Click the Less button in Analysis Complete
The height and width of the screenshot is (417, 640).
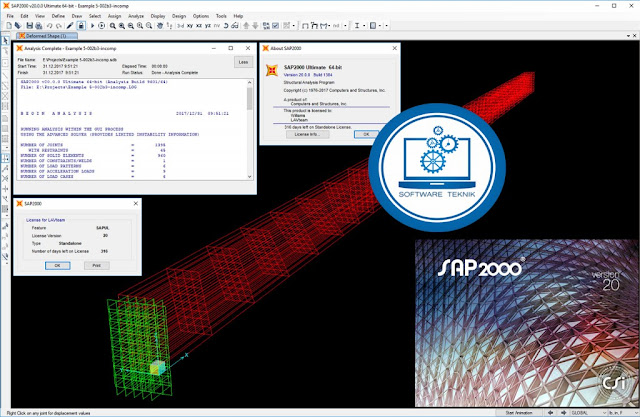click(243, 62)
